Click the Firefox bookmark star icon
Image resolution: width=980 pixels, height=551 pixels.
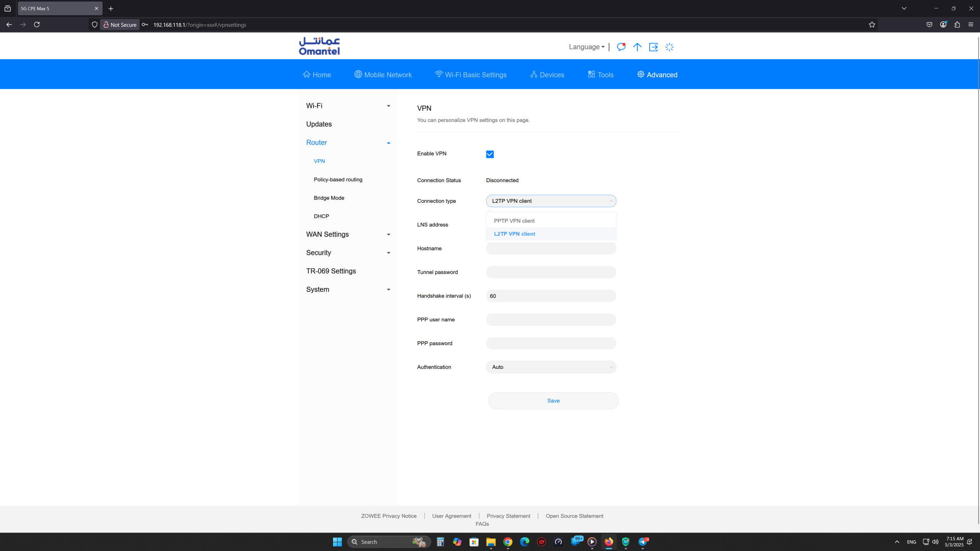872,24
